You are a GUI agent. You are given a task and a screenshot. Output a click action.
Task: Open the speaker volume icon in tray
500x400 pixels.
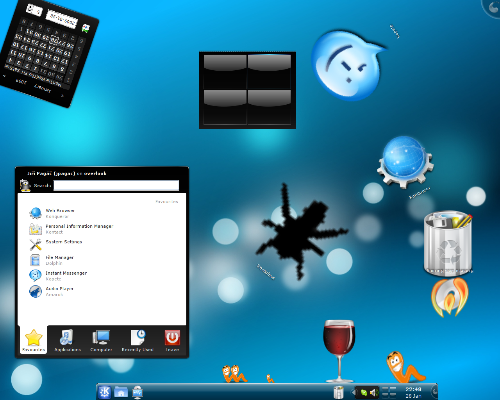click(x=374, y=393)
